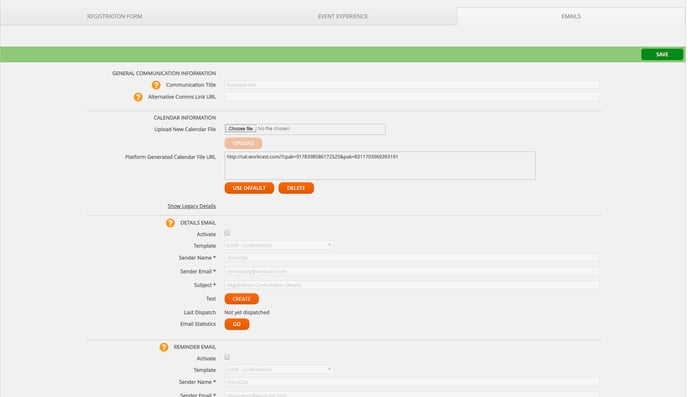Click the Go button for Email Statistics
Screen dimensions: 688x397
[x=237, y=324]
